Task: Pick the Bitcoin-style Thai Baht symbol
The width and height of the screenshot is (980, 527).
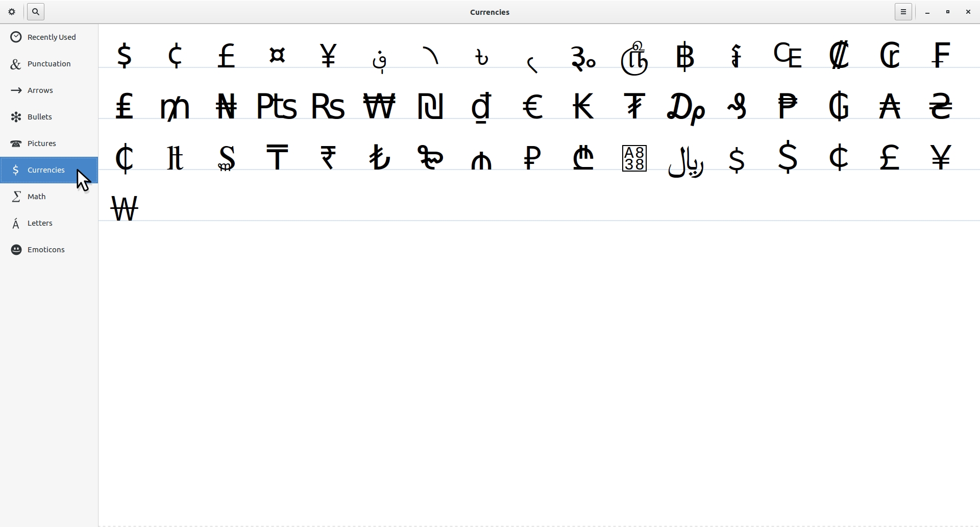Action: (686, 56)
